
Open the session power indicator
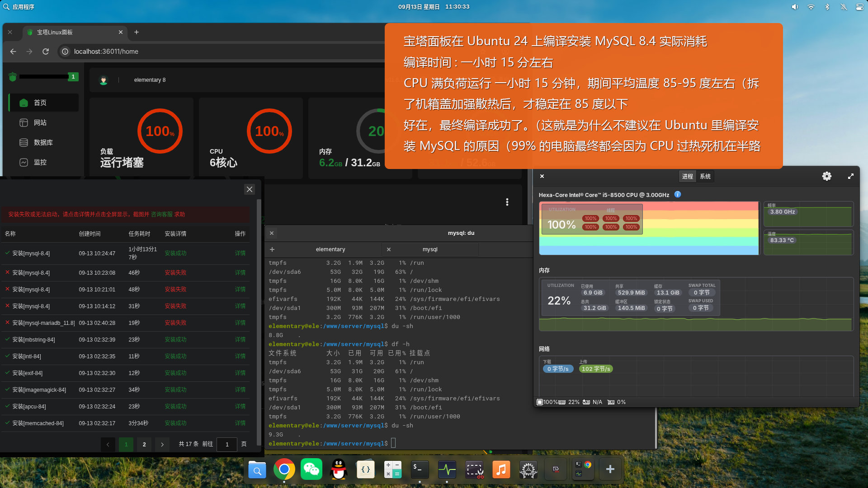[860, 7]
